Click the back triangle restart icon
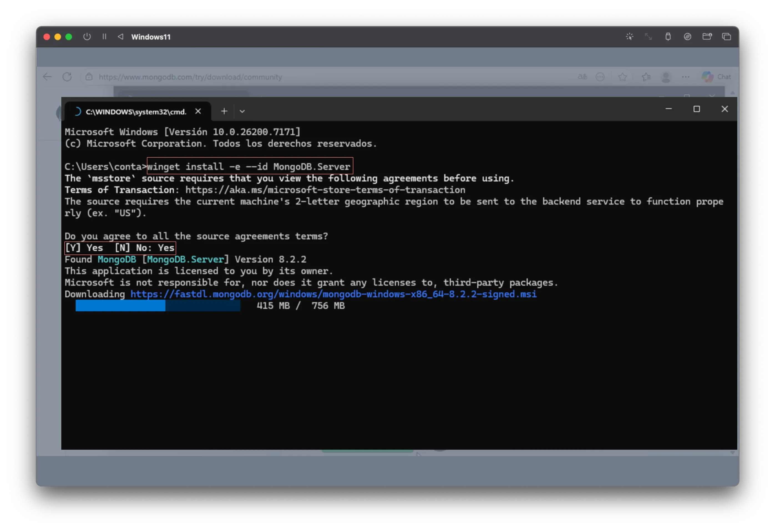The width and height of the screenshot is (775, 532). coord(120,37)
